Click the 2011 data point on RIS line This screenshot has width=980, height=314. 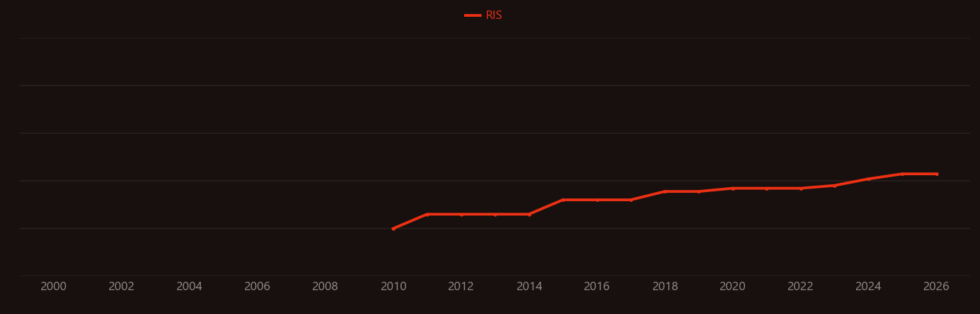[427, 214]
